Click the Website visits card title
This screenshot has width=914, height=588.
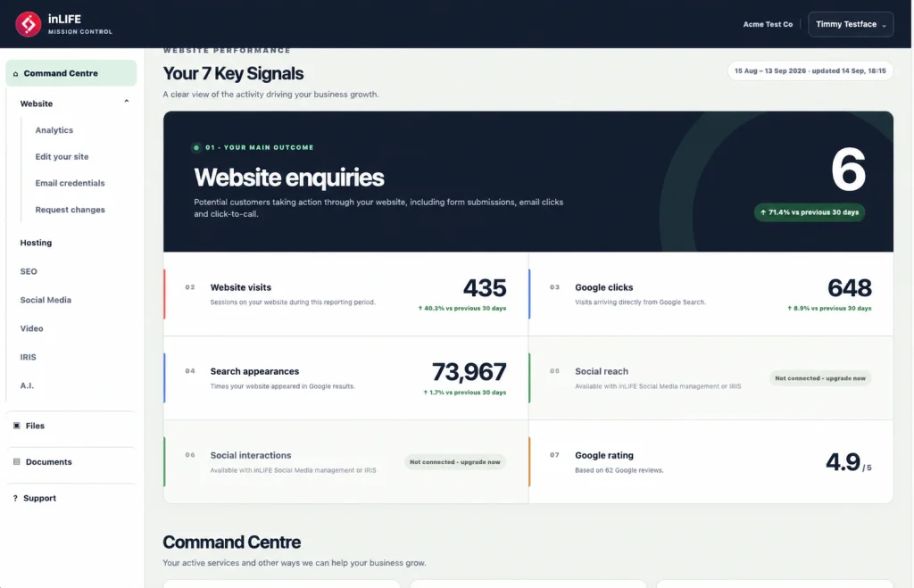pyautogui.click(x=241, y=288)
